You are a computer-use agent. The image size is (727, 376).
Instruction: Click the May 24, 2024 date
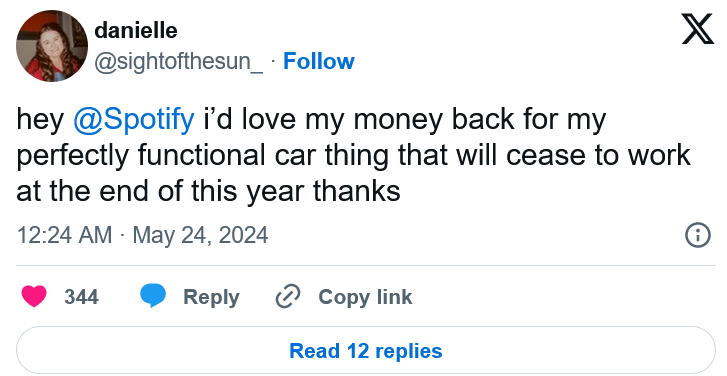[x=200, y=235]
